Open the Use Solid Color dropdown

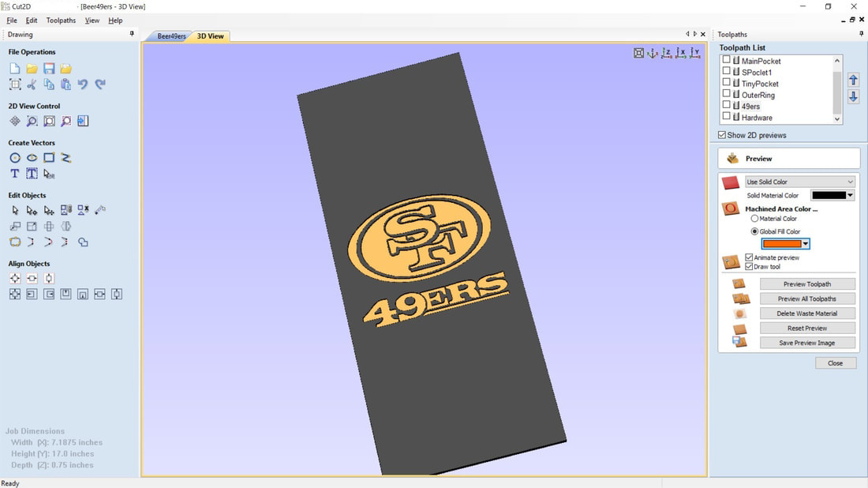[800, 182]
